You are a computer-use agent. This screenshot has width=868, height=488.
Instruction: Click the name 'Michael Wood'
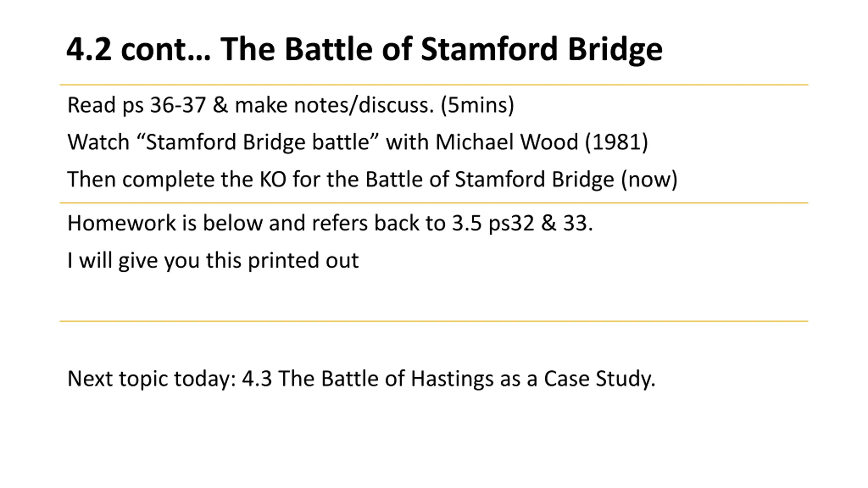pyautogui.click(x=507, y=142)
